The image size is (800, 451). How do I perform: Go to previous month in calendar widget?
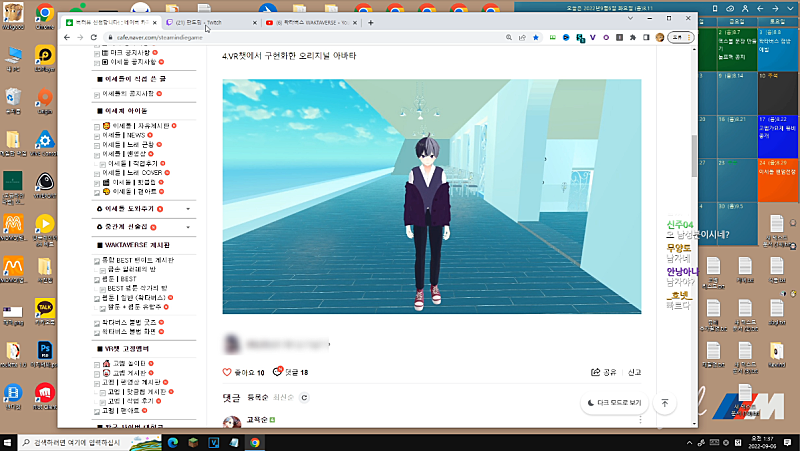coord(760,9)
